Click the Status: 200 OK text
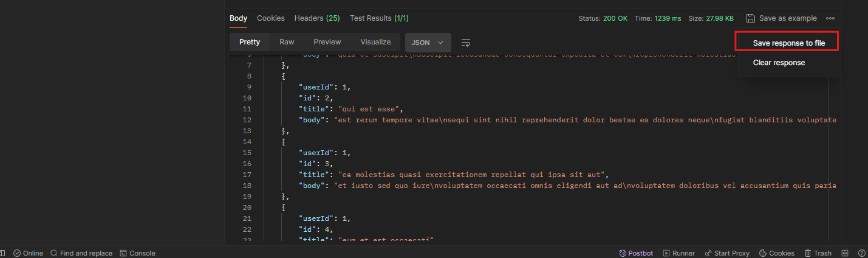The height and width of the screenshot is (258, 868). coord(603,18)
